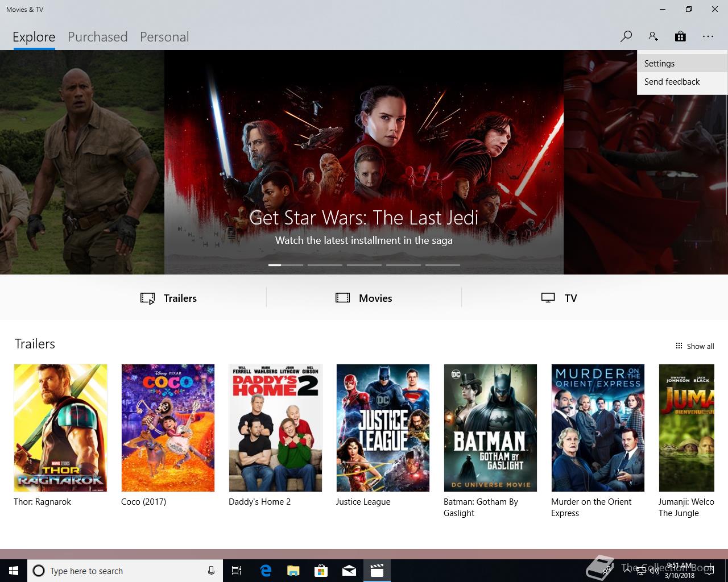Open the Daddy's Home 2 poster
The height and width of the screenshot is (582, 728).
[x=275, y=428]
